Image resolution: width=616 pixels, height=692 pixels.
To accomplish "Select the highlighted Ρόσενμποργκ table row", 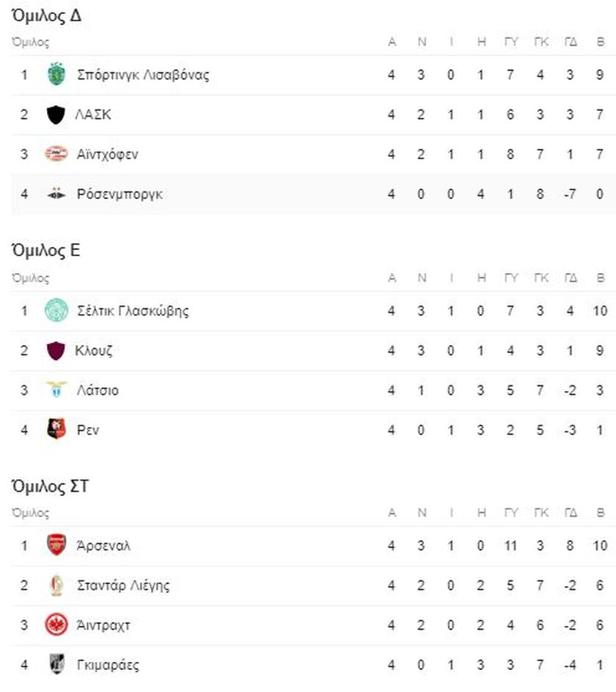I will 313,194.
